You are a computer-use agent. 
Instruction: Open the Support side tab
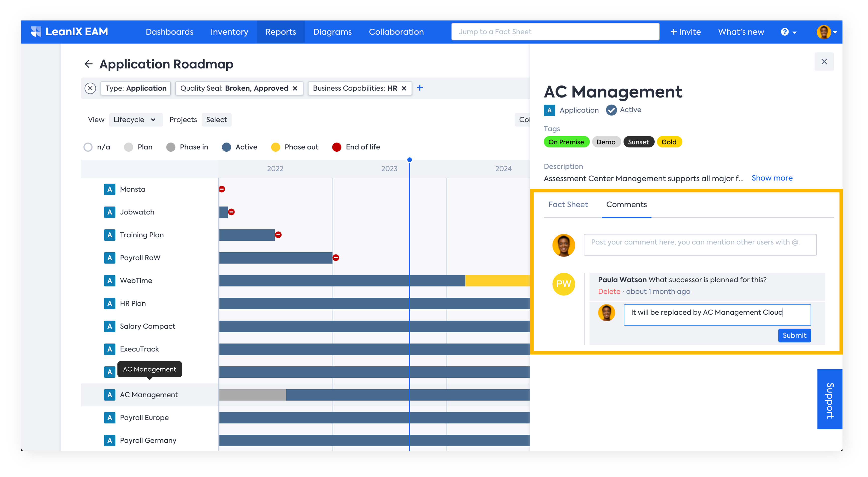pyautogui.click(x=830, y=399)
